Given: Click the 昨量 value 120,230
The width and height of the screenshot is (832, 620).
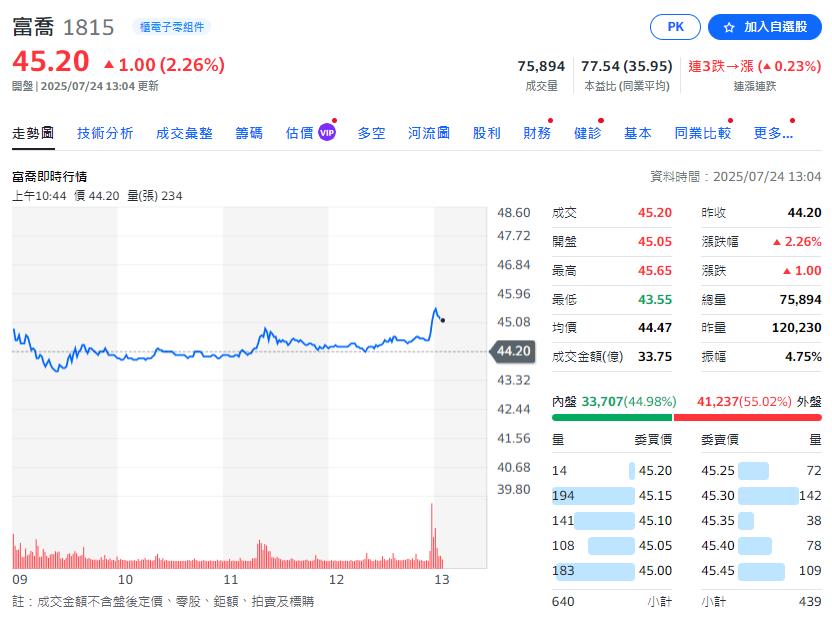Looking at the screenshot, I should tap(796, 328).
